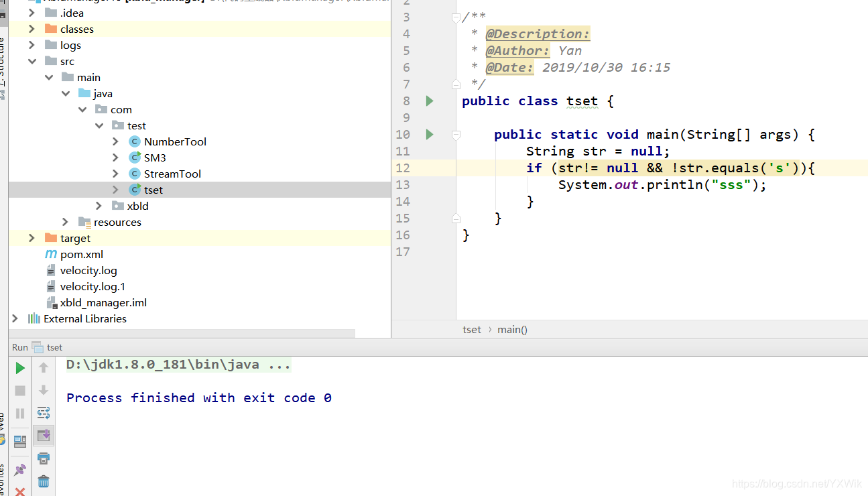Select the SM3 class file
This screenshot has height=496, width=868.
point(155,158)
